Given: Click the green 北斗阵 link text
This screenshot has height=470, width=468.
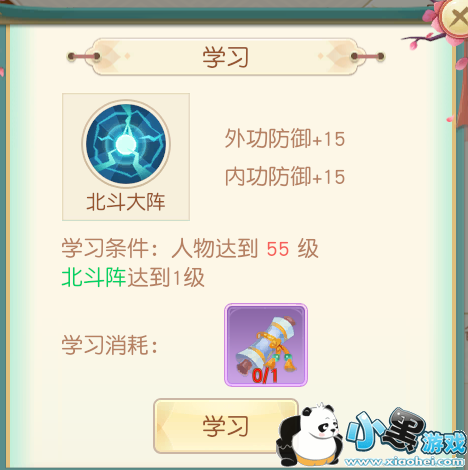Looking at the screenshot, I should [94, 278].
